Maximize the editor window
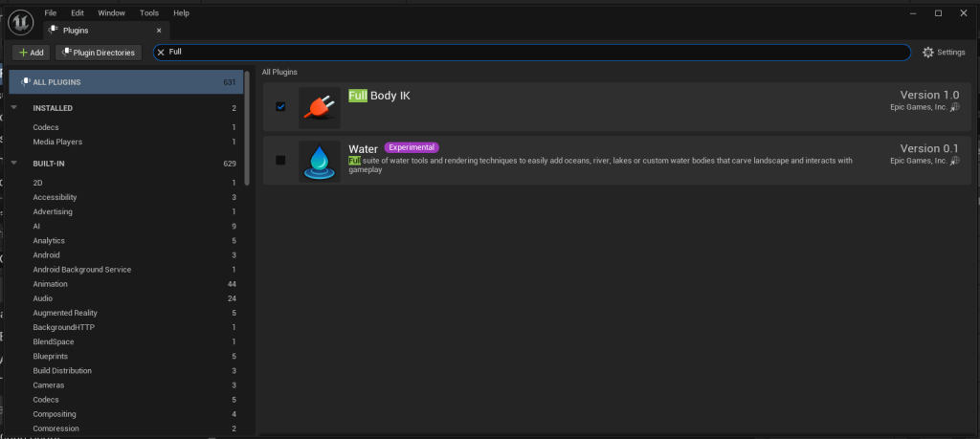 click(x=938, y=13)
